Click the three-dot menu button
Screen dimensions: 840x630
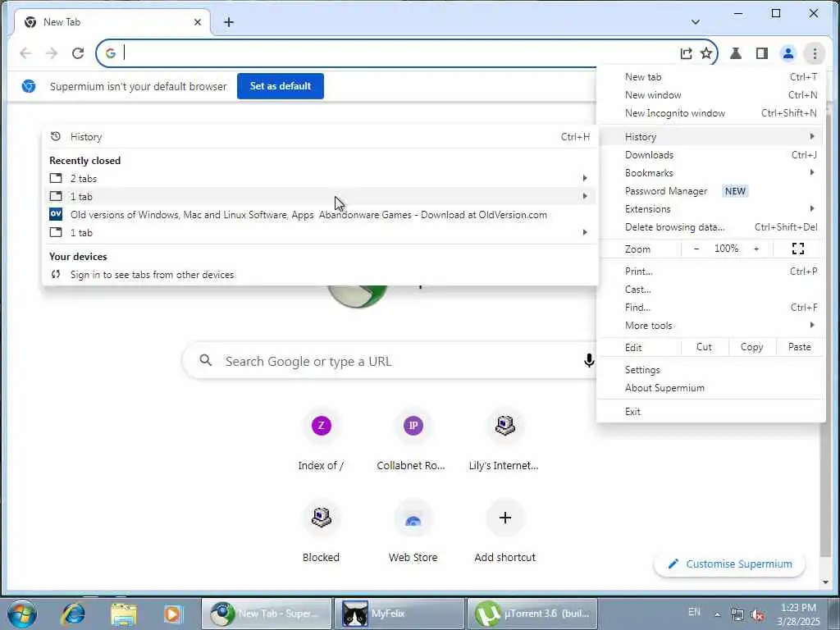coord(815,53)
